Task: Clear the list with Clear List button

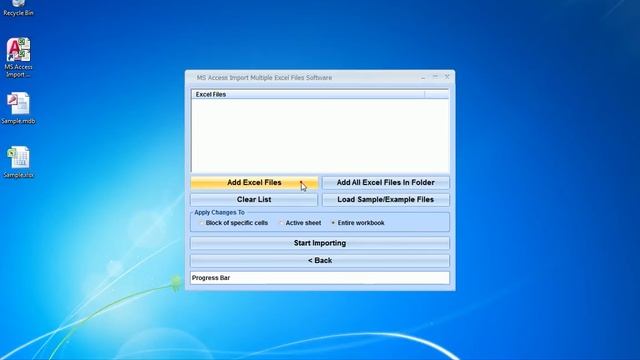Action: click(x=254, y=200)
